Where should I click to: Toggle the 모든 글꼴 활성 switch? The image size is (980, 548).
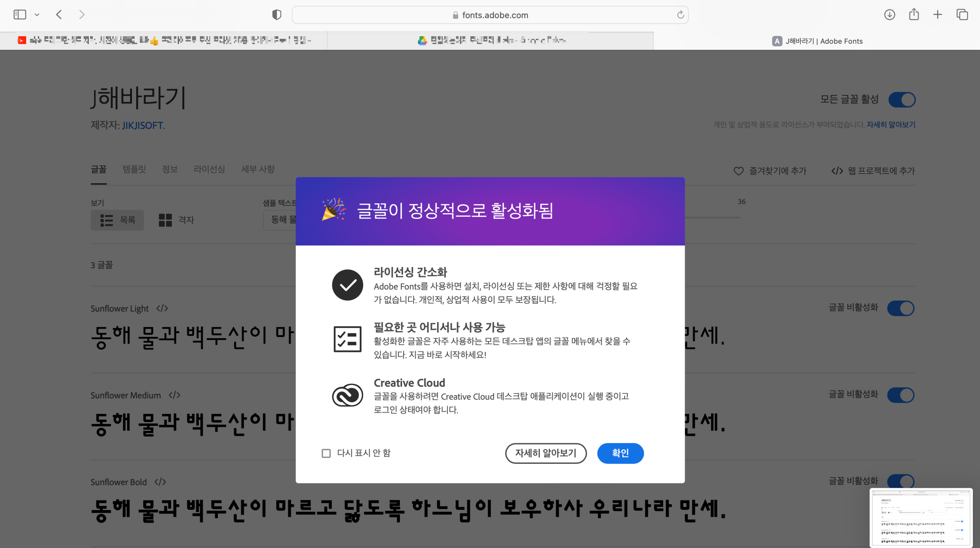click(x=902, y=100)
